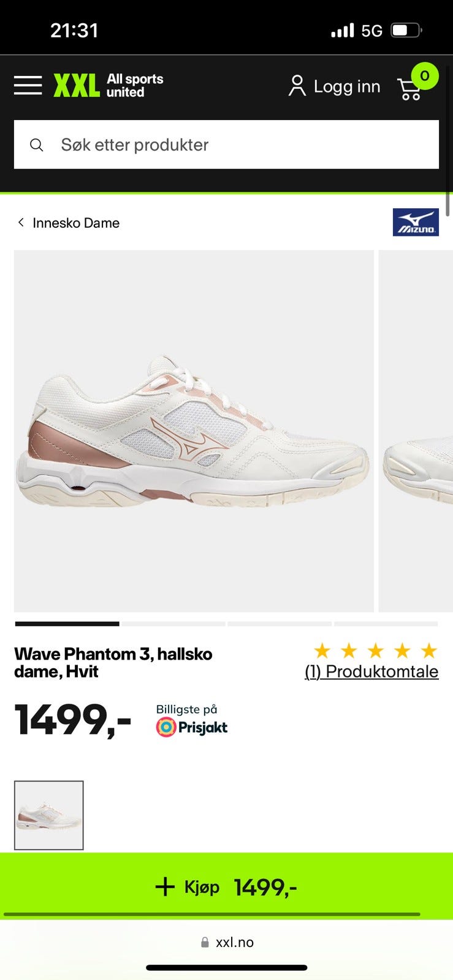Tap the partially visible next shoe image

click(x=416, y=431)
